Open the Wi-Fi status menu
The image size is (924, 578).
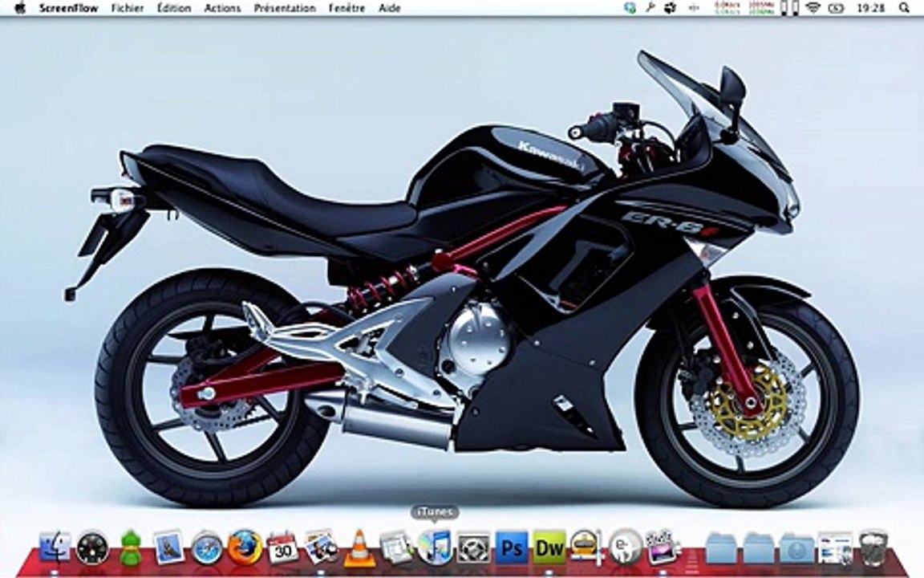coord(813,8)
